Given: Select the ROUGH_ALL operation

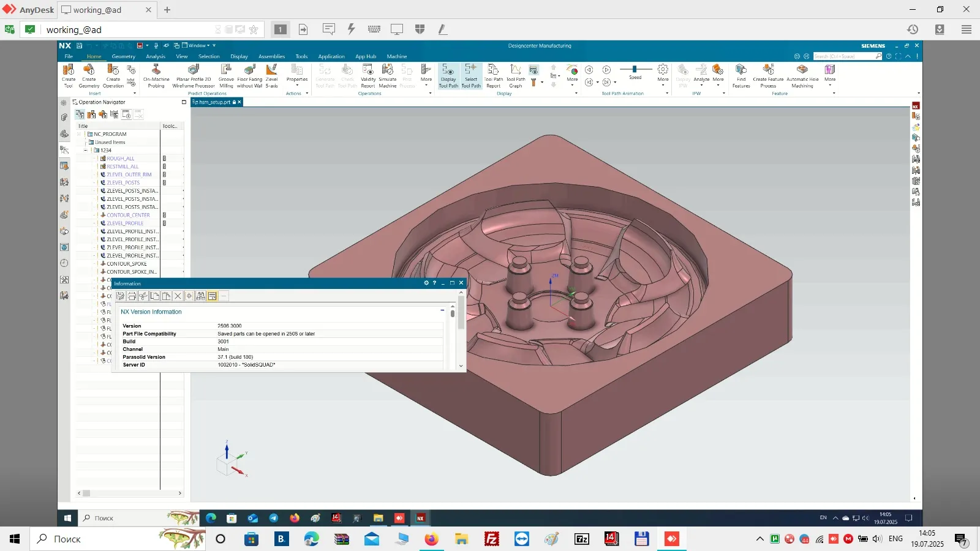Looking at the screenshot, I should pos(121,159).
